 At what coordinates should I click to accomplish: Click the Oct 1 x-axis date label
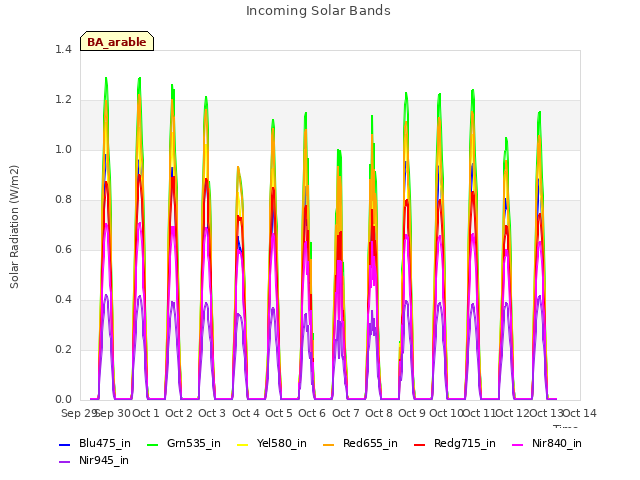click(x=146, y=413)
